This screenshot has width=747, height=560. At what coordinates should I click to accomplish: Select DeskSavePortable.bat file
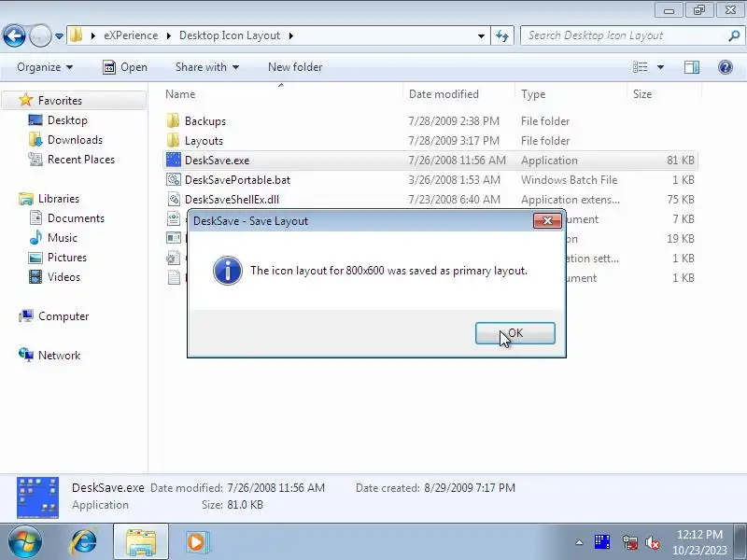(x=237, y=180)
